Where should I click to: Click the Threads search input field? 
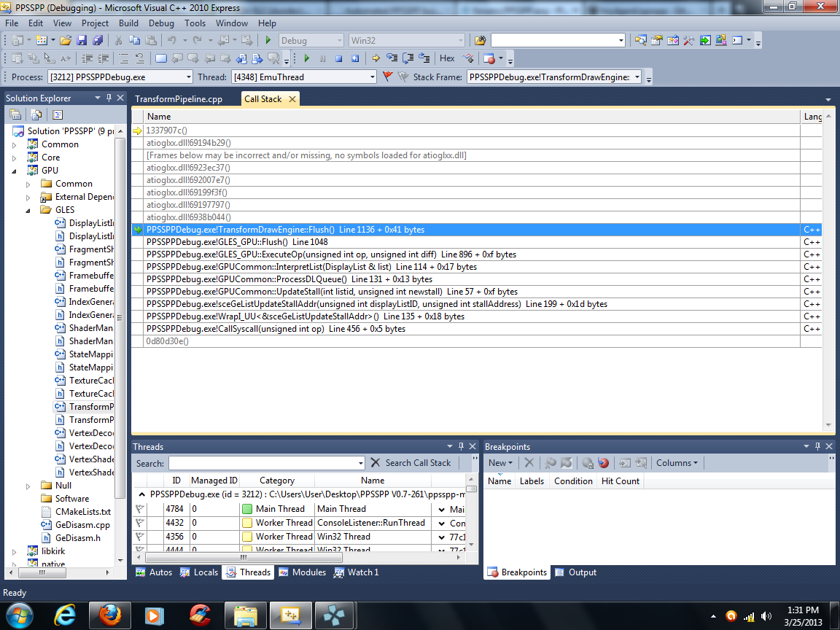[x=262, y=463]
